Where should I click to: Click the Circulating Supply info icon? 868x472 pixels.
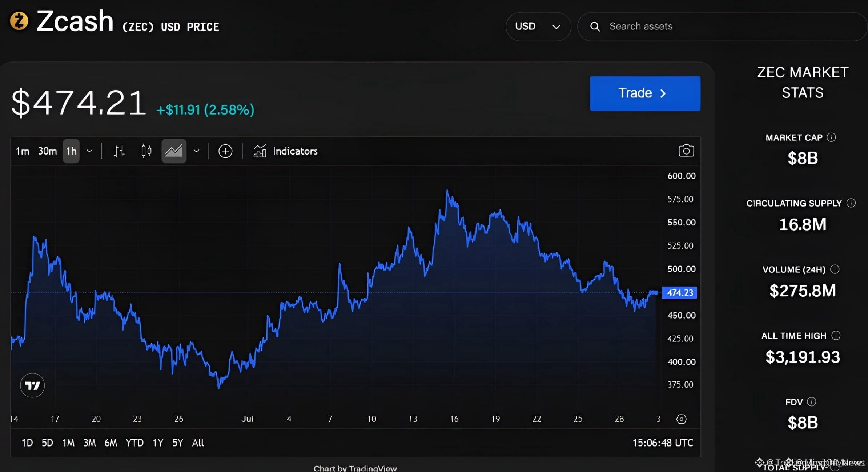click(x=851, y=203)
